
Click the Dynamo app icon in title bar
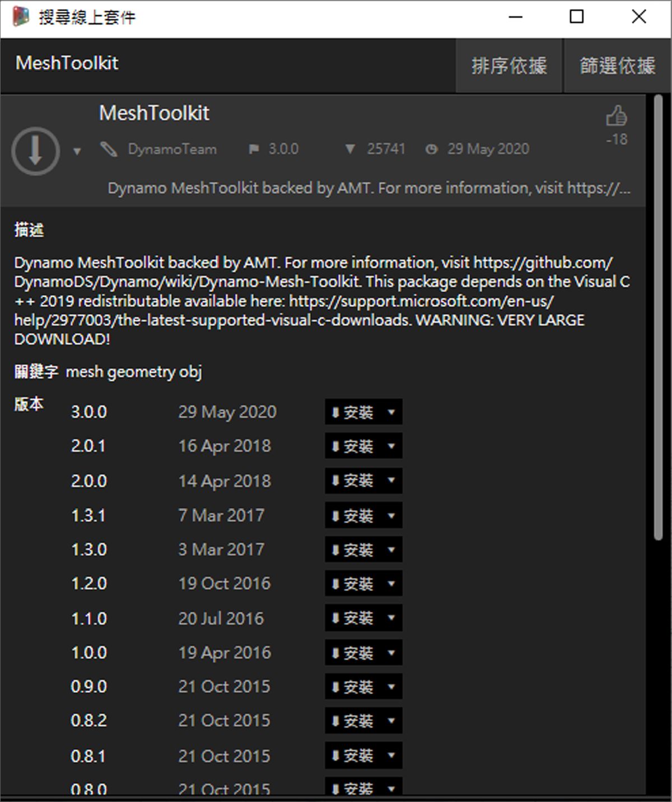tap(21, 17)
